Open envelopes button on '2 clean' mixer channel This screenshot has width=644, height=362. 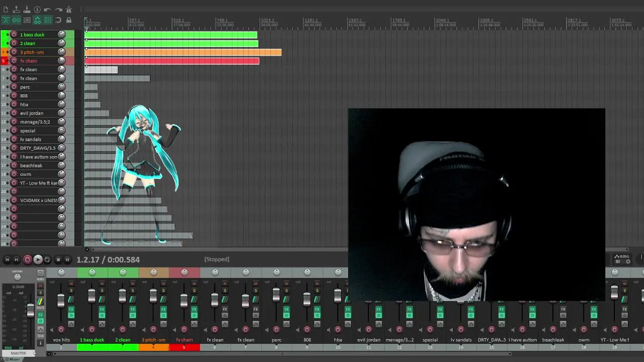[133, 324]
